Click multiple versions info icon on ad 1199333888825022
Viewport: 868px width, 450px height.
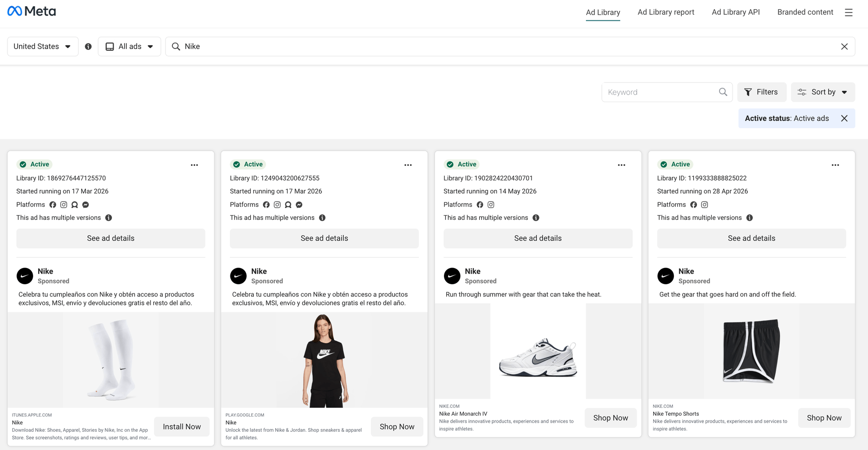(x=750, y=218)
